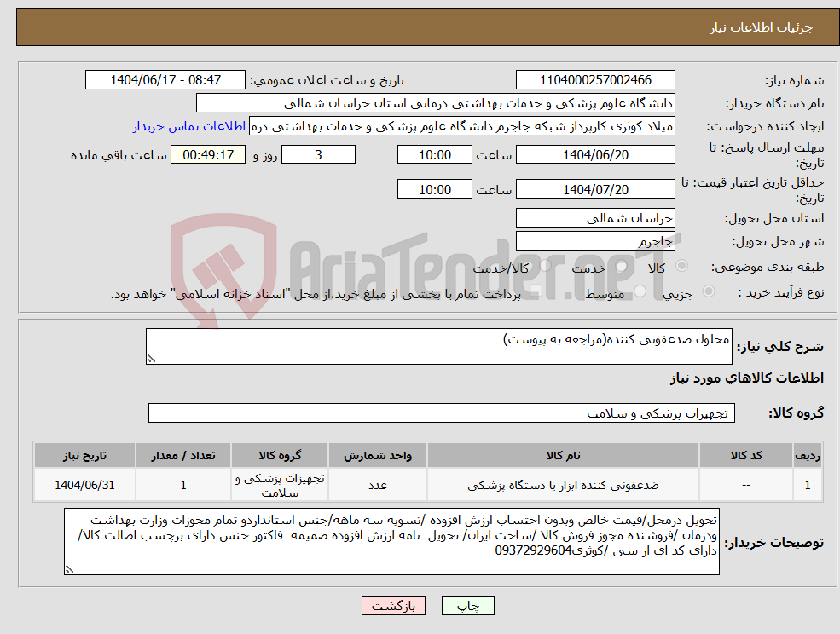Click the استان field showing خراسان شمالی
Image resolution: width=840 pixels, height=634 pixels.
coord(594,218)
